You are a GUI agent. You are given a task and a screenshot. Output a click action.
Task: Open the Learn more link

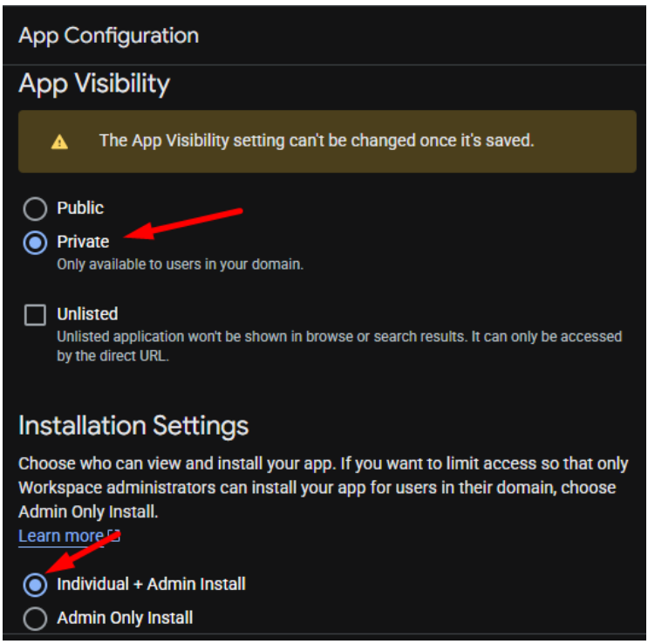[x=61, y=536]
